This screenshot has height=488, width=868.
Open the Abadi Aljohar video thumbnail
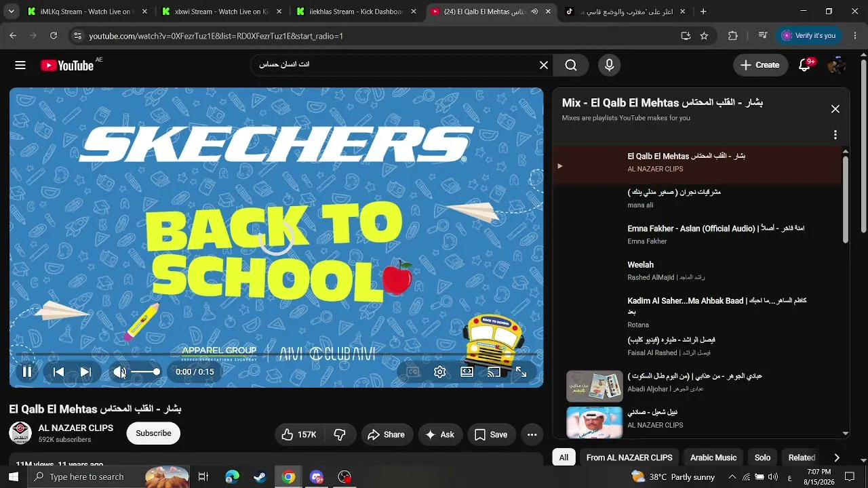click(595, 386)
